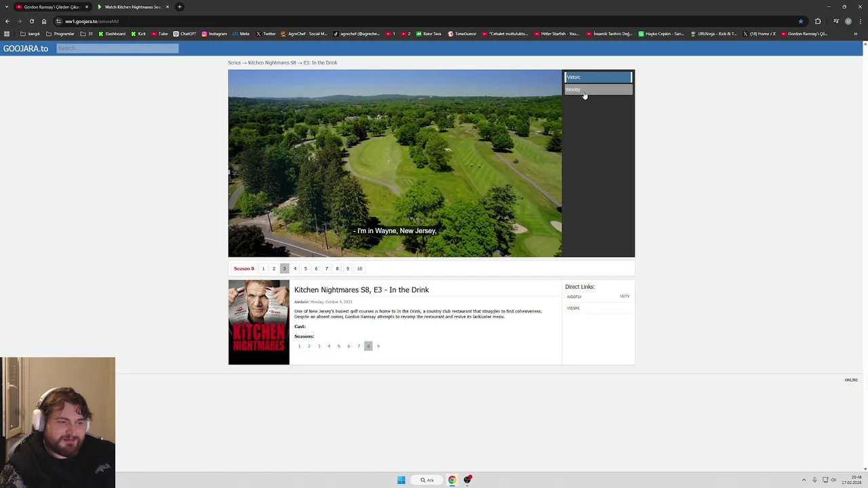868x488 pixels.
Task: Open the Kitchen Nightmares poster thumbnail
Action: 259,323
